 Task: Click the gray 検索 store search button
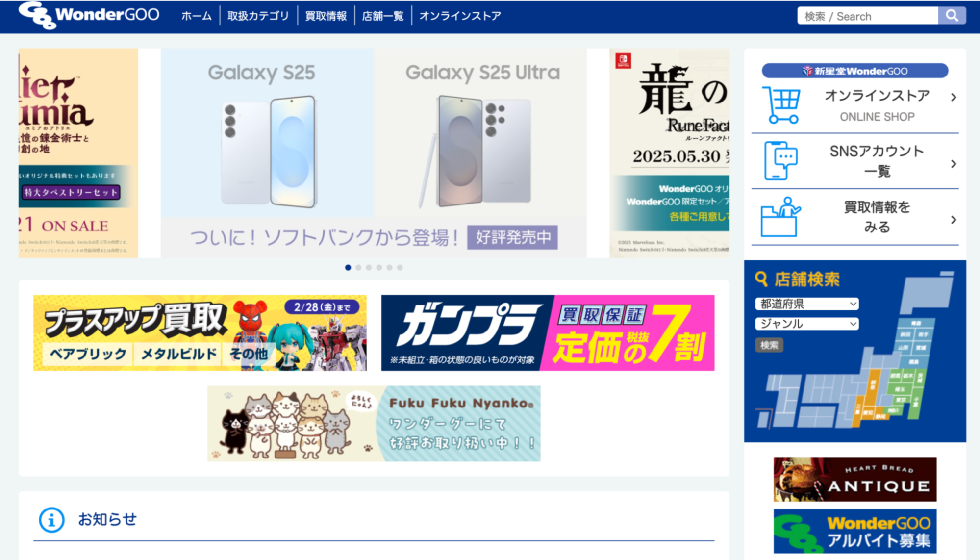tap(769, 345)
